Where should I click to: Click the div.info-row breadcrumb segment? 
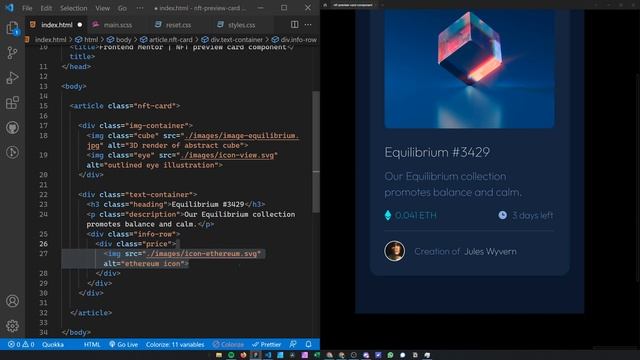tap(294, 40)
